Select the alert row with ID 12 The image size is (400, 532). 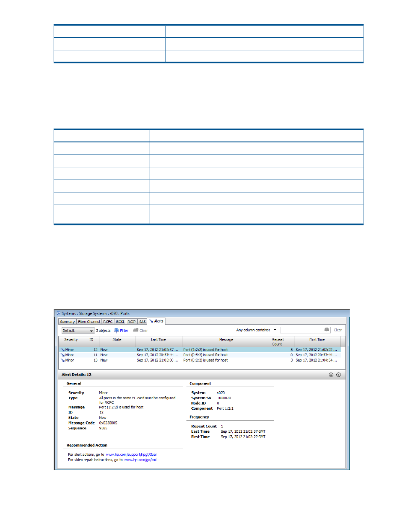[200, 350]
